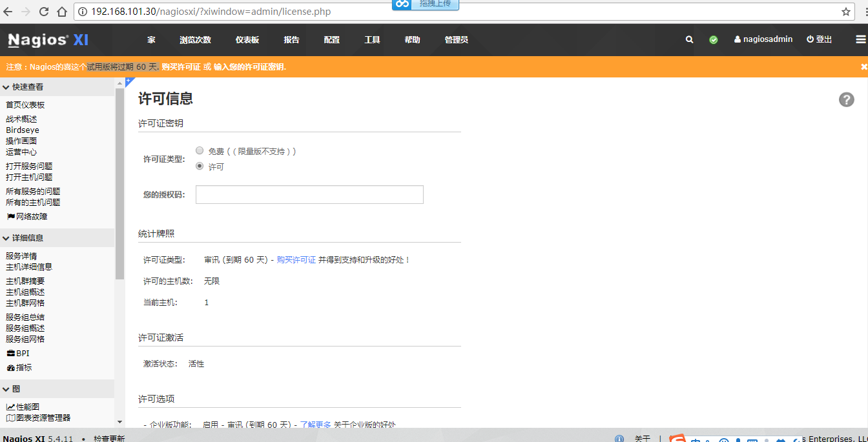Screen dimensions: 868x442
Task: Open 网络故障 with the flag icon
Action: tap(27, 217)
